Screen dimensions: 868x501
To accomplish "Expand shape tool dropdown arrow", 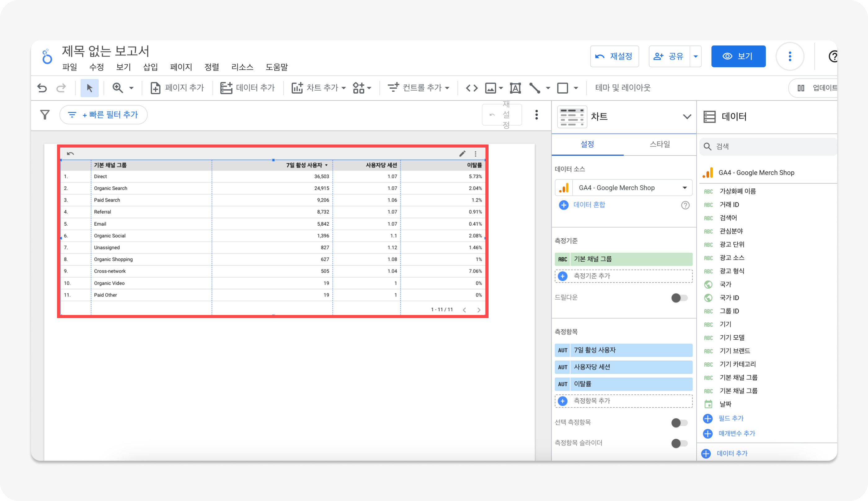I will click(x=576, y=88).
